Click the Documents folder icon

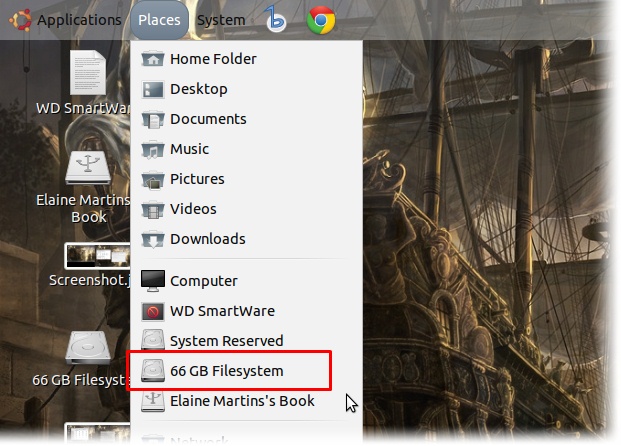click(x=153, y=120)
